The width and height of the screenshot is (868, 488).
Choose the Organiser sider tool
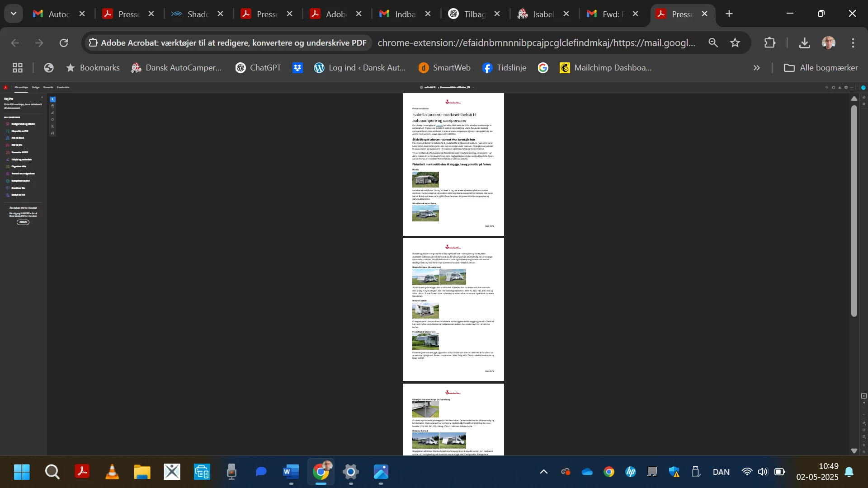pyautogui.click(x=19, y=167)
